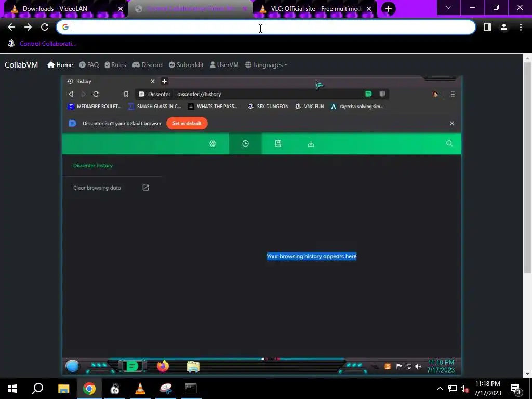
Task: Click Clear browsing data
Action: pyautogui.click(x=97, y=188)
